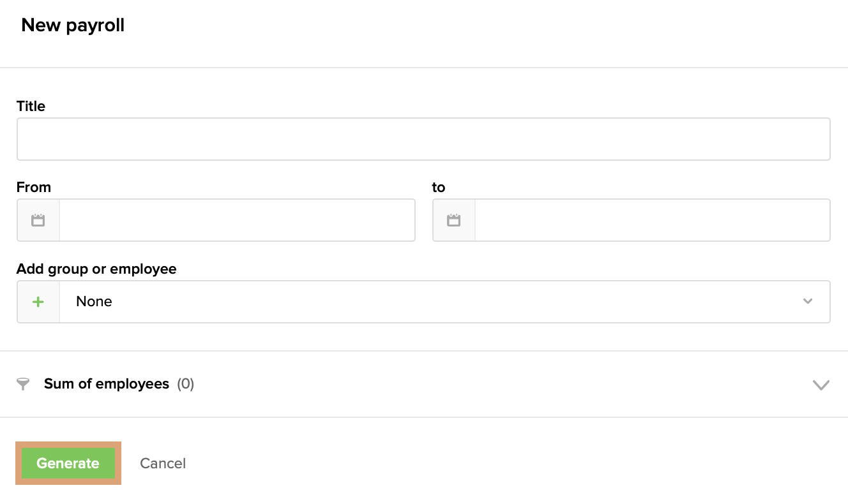Click the 'to' field label

point(439,188)
